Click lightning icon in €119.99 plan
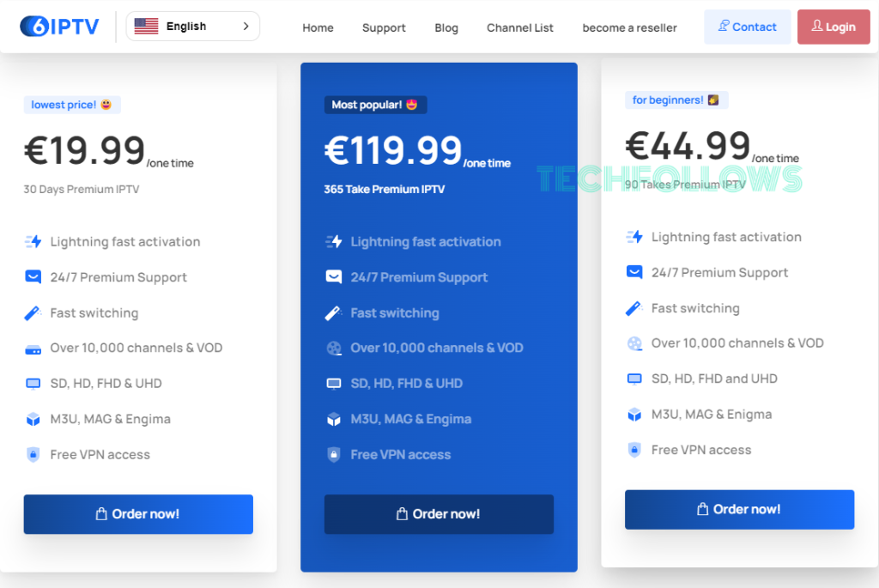 point(334,241)
